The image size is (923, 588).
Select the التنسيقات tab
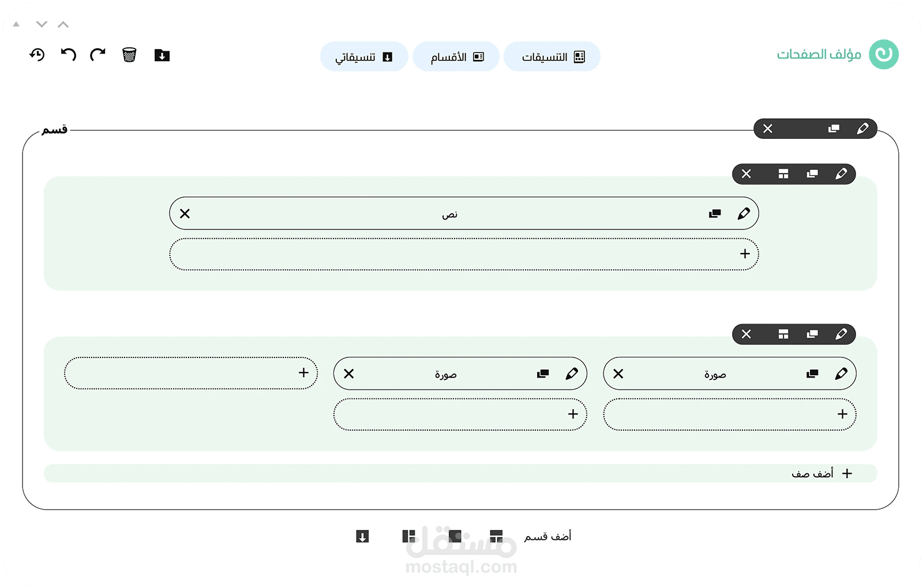click(552, 56)
